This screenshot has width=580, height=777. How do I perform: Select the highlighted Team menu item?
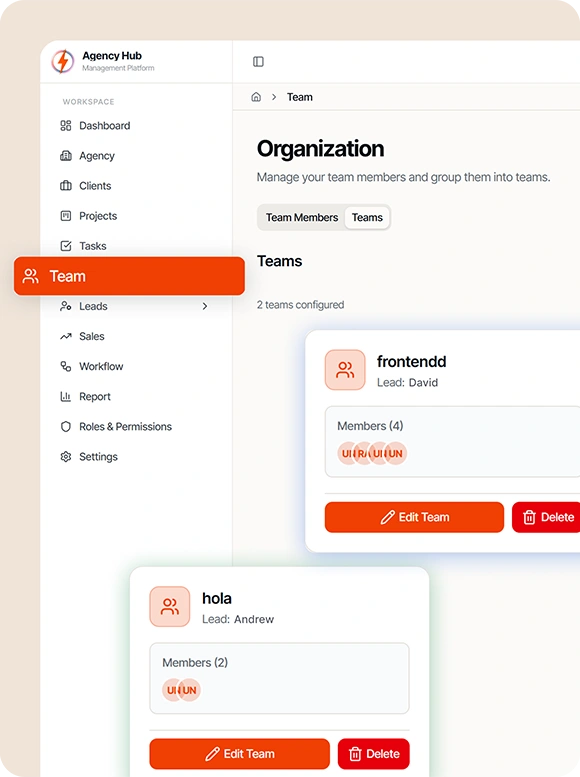129,276
